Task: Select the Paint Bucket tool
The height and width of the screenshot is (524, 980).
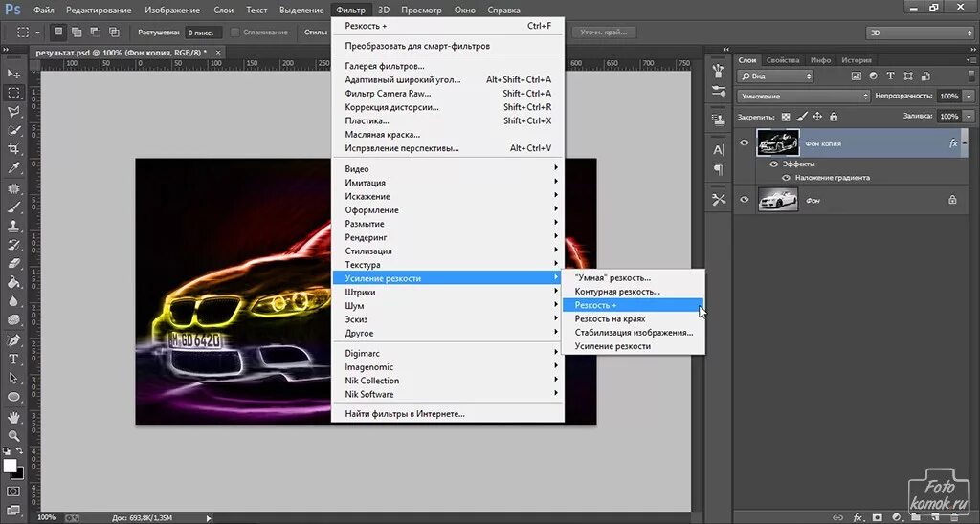Action: coord(13,282)
